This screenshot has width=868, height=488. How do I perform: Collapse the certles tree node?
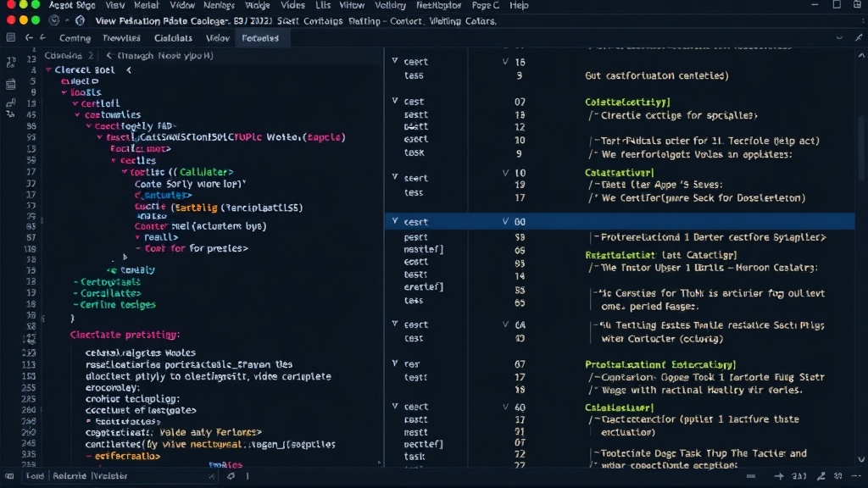coord(114,160)
